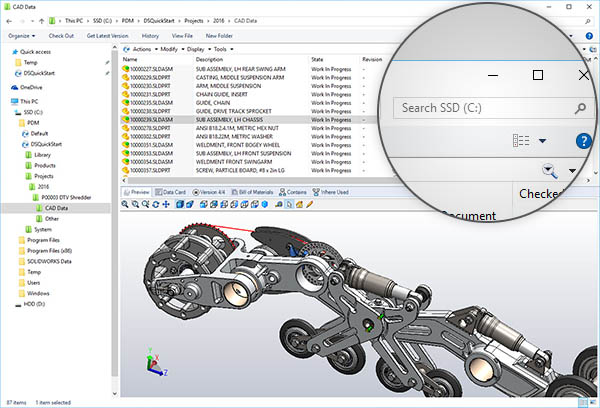Click Get Latest Version

point(108,36)
